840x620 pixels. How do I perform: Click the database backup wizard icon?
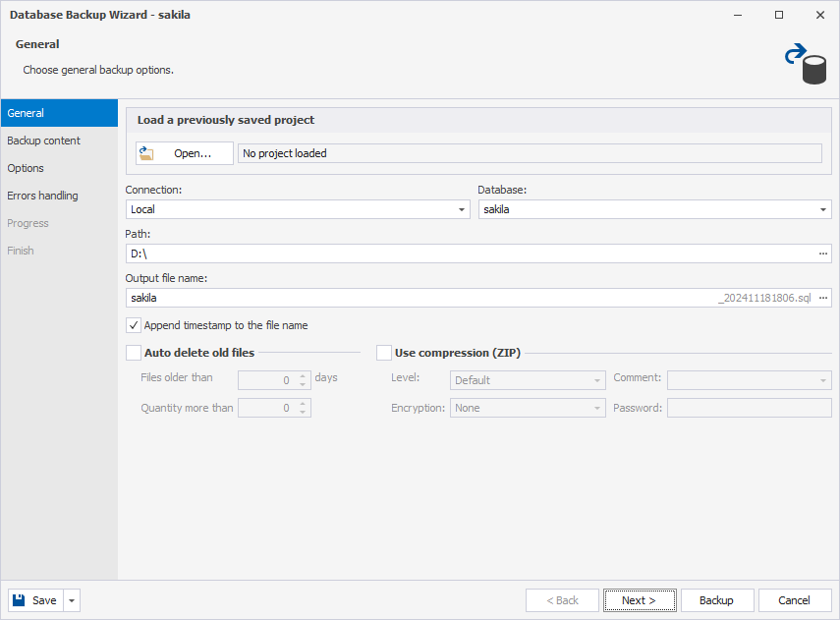pyautogui.click(x=806, y=64)
